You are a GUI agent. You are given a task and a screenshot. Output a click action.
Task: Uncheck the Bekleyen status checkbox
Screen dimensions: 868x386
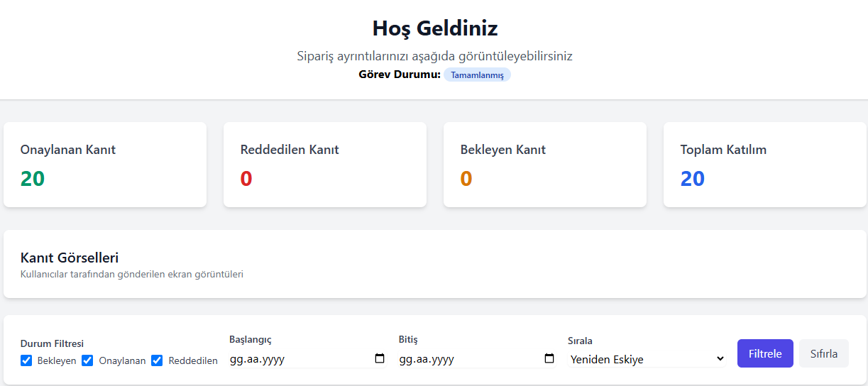[26, 360]
